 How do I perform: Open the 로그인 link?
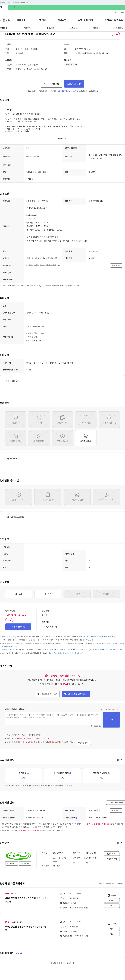coord(117,13)
